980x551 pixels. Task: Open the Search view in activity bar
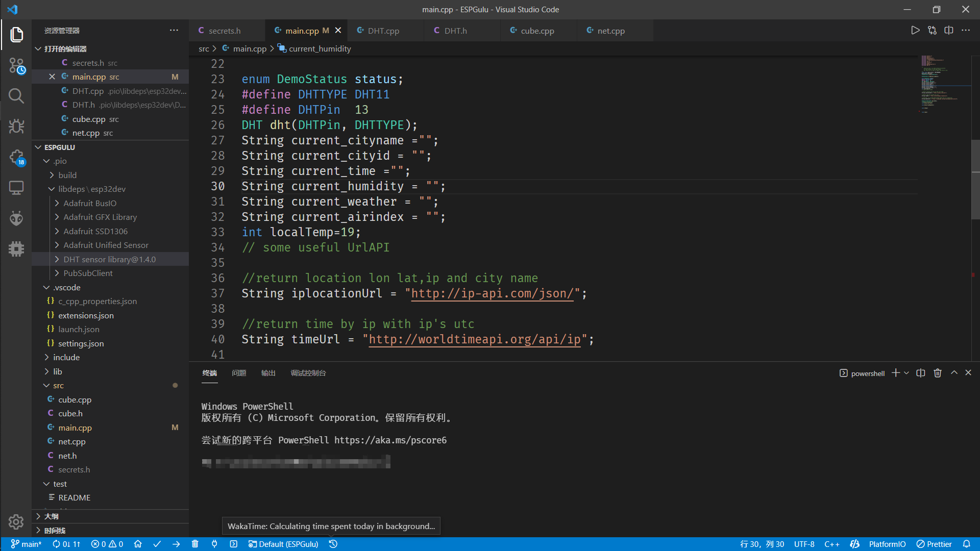(16, 96)
